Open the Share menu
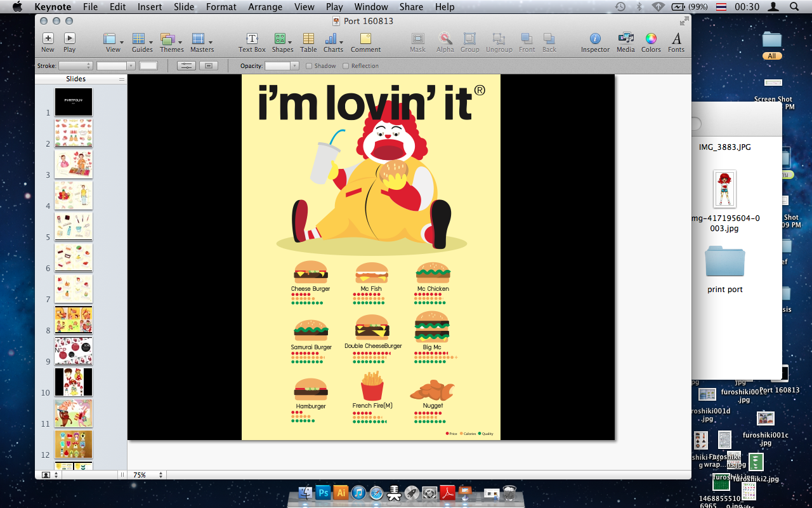The image size is (812, 508). (411, 7)
